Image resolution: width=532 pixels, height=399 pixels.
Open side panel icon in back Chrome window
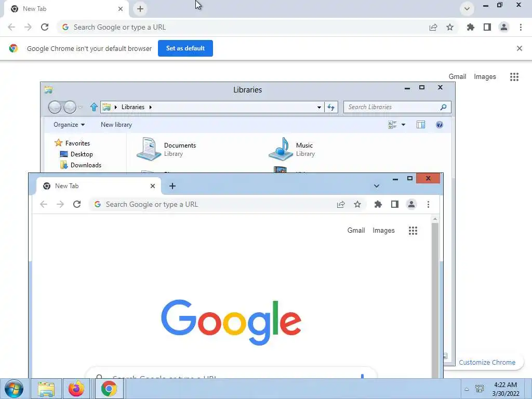pos(487,27)
